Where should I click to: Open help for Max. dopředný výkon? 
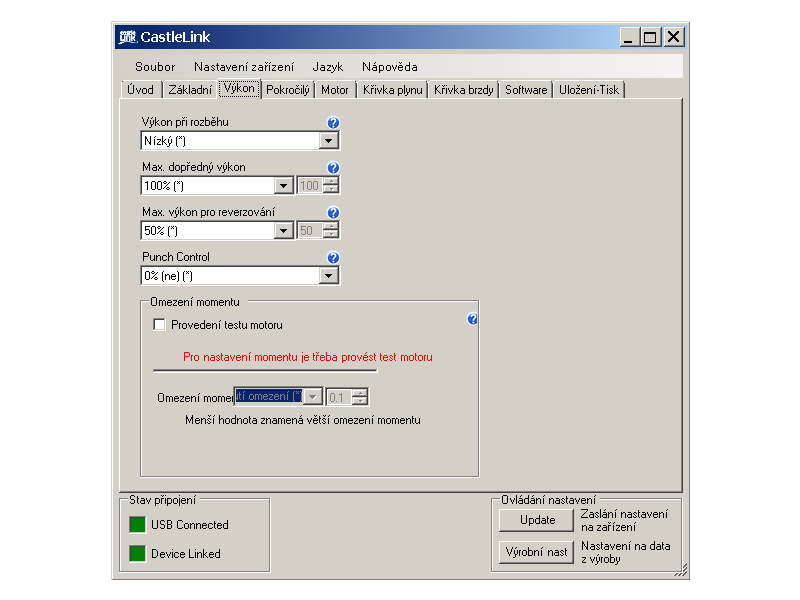[x=333, y=168]
